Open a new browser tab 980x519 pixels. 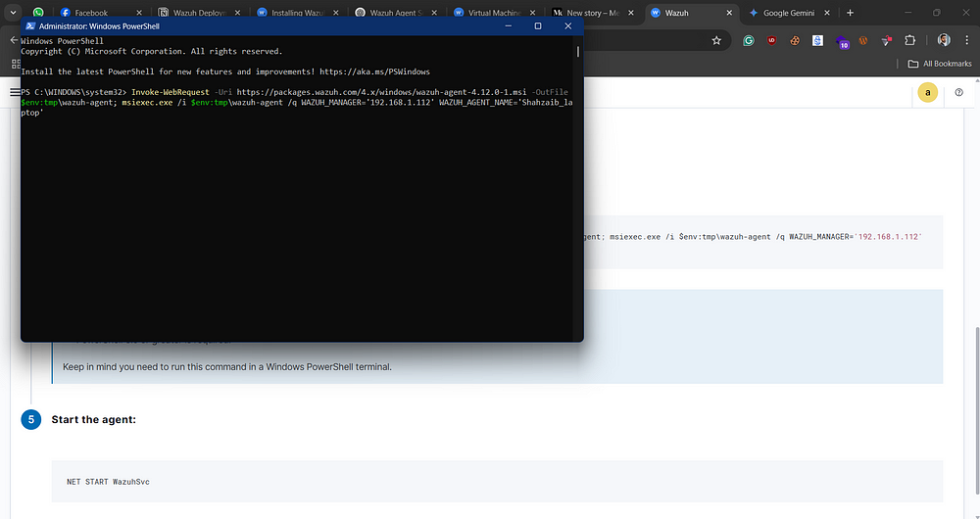[850, 13]
